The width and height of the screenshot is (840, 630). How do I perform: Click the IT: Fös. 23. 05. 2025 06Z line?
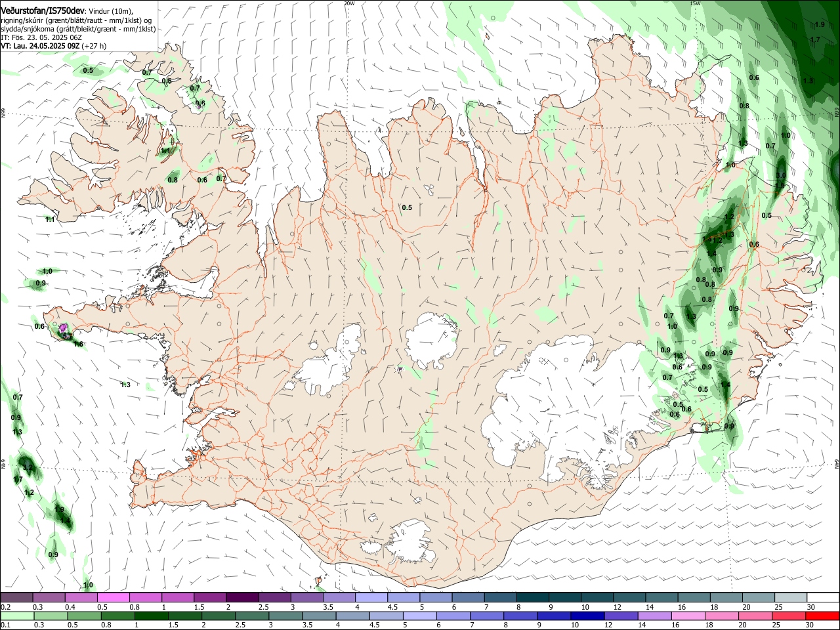[x=41, y=38]
